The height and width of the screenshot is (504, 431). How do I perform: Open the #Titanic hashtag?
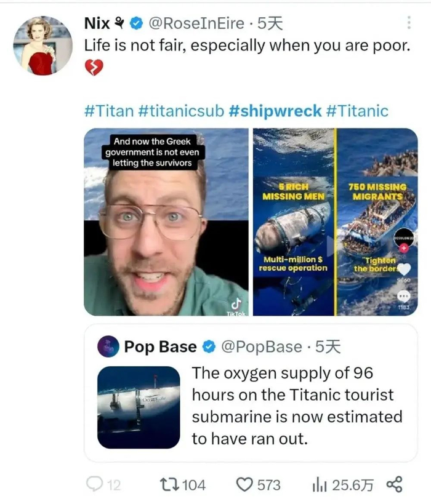357,111
